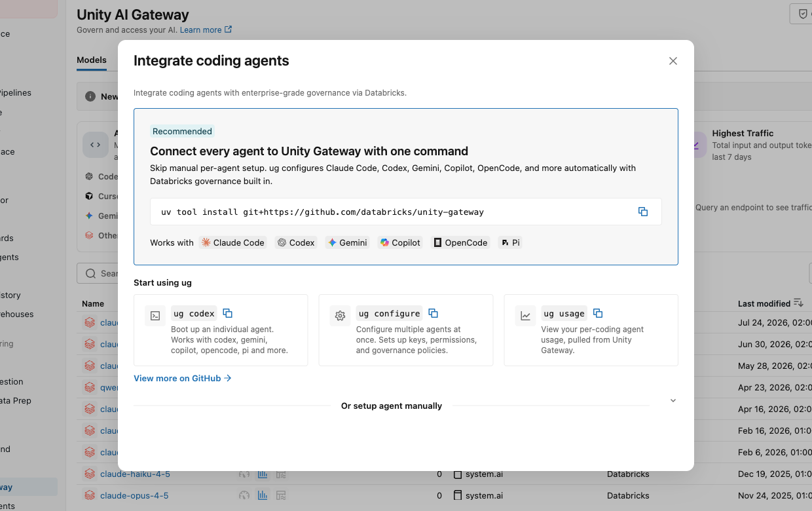
Task: Click the external link icon beside Learn more
Action: pyautogui.click(x=228, y=29)
